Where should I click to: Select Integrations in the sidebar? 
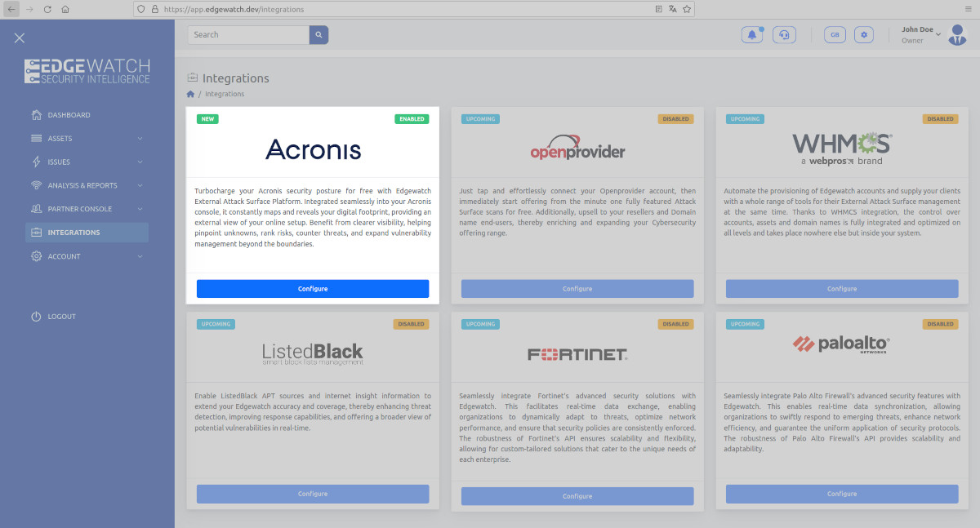coord(87,233)
